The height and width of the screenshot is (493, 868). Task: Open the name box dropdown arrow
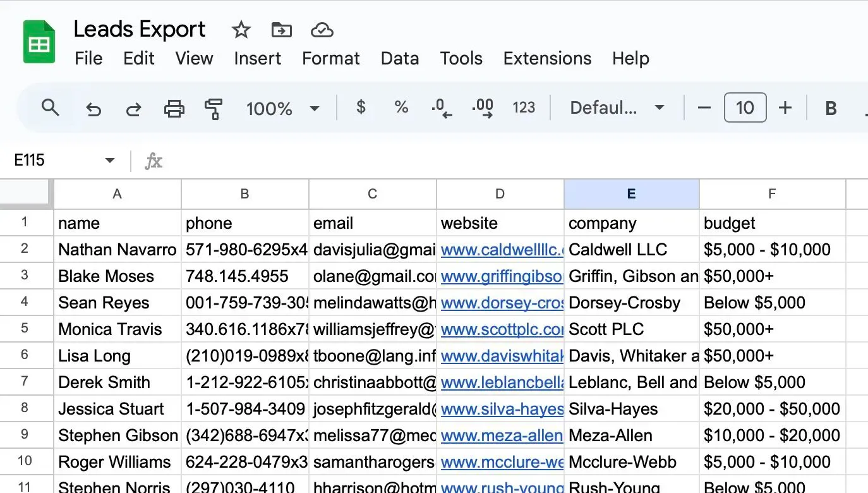tap(110, 161)
